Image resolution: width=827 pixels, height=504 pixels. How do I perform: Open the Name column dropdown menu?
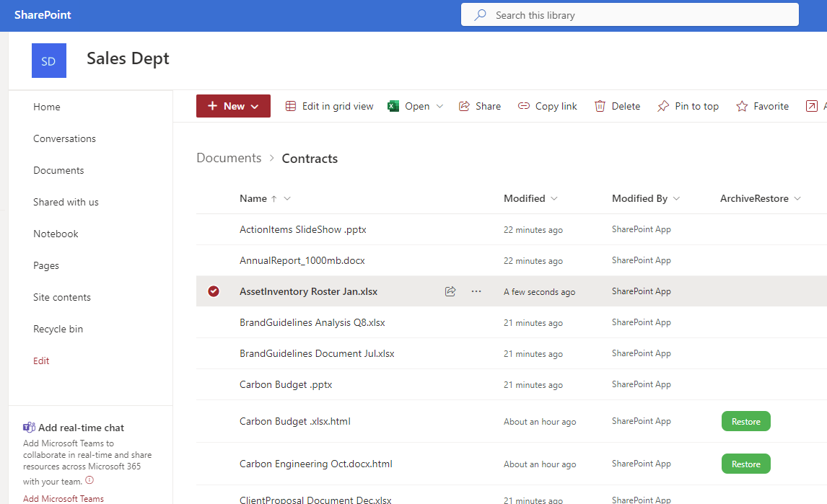click(287, 199)
